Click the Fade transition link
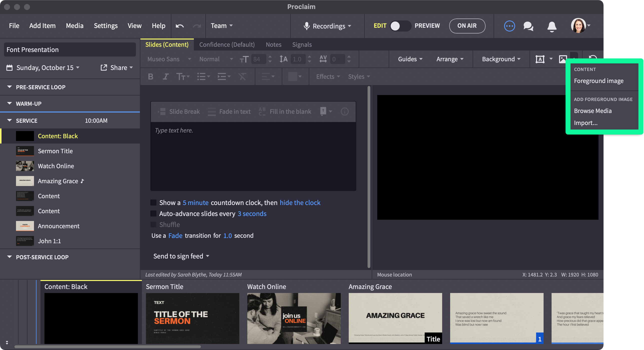The width and height of the screenshot is (644, 350). [x=175, y=236]
